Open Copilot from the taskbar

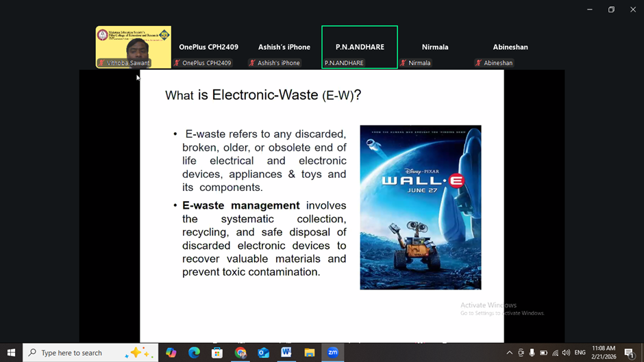171,352
